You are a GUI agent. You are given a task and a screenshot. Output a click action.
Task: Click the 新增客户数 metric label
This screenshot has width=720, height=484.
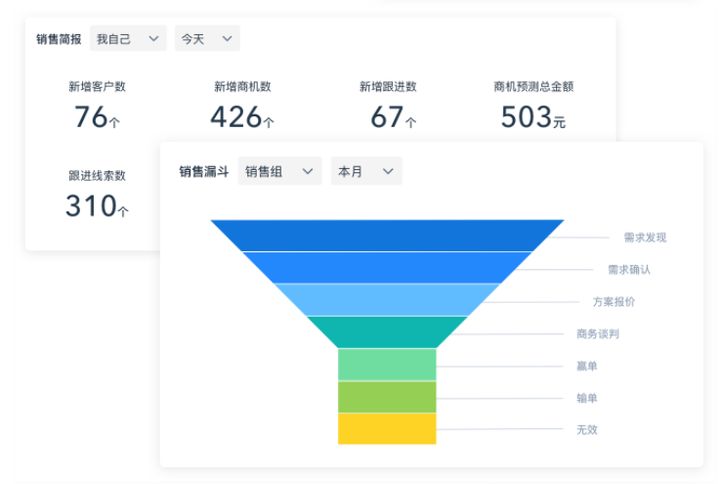tap(97, 86)
